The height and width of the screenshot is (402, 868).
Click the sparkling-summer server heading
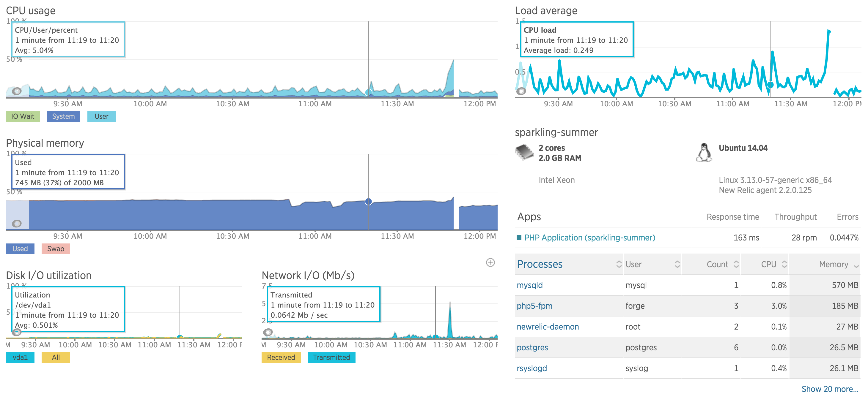point(556,133)
